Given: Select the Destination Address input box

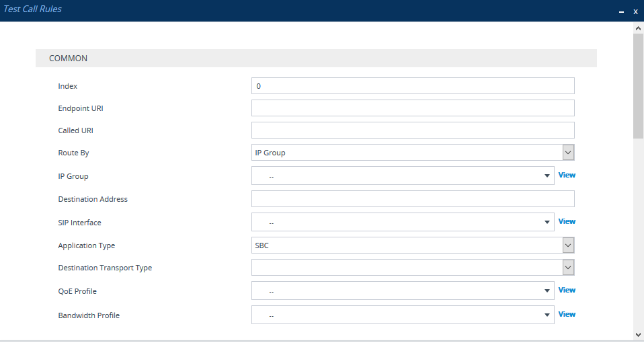Looking at the screenshot, I should (412, 199).
